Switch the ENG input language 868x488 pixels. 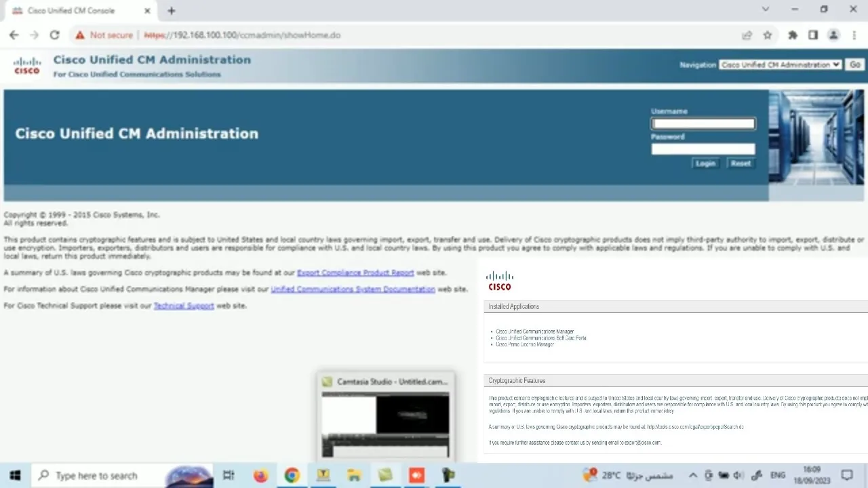[778, 475]
